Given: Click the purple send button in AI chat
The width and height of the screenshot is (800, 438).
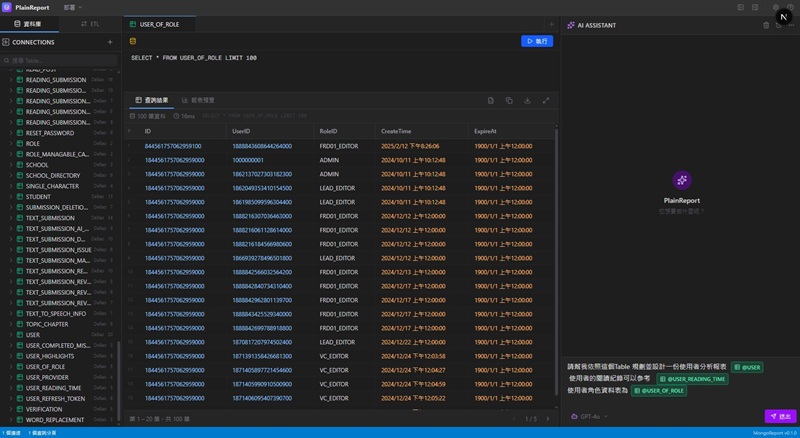Looking at the screenshot, I should tap(781, 416).
